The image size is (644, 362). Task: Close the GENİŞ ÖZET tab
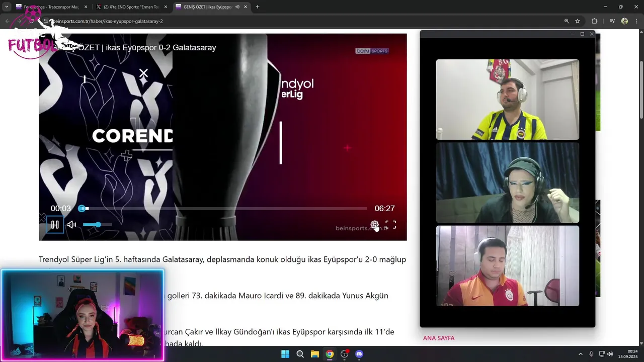246,7
